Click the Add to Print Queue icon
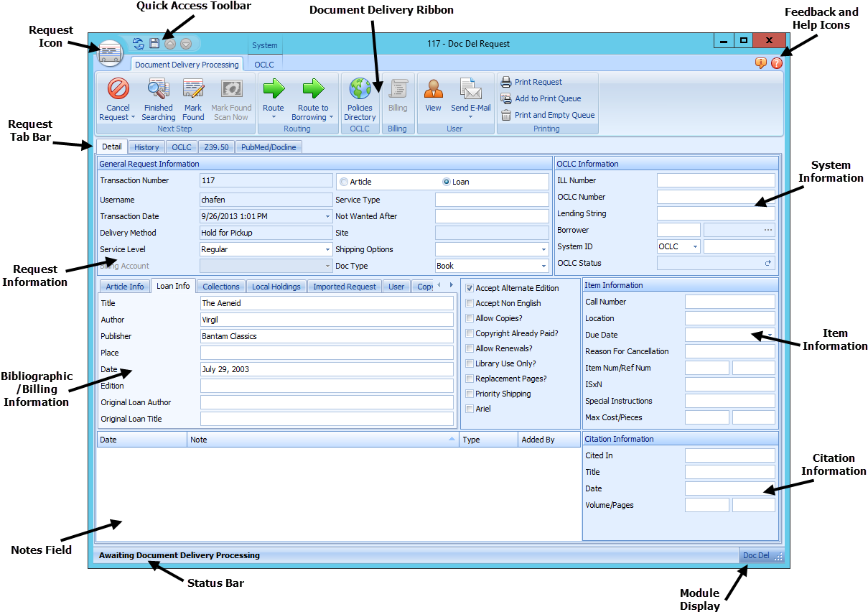868x612 pixels. [506, 98]
